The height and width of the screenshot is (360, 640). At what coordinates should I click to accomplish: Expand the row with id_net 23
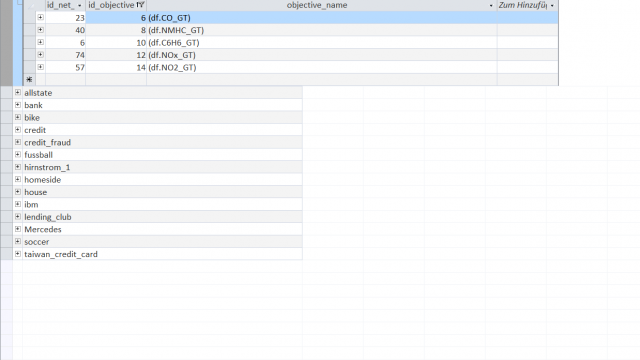pos(40,17)
